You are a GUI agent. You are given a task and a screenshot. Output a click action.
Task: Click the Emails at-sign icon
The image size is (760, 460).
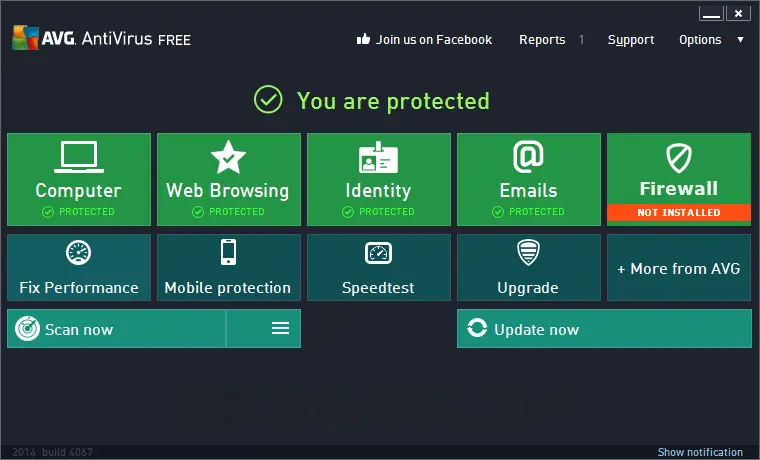[528, 157]
